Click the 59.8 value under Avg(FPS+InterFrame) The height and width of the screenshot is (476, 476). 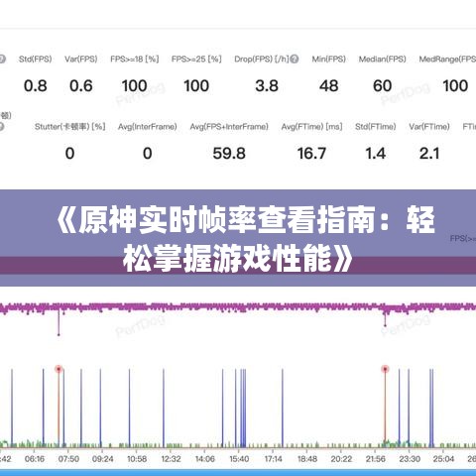coord(229,154)
